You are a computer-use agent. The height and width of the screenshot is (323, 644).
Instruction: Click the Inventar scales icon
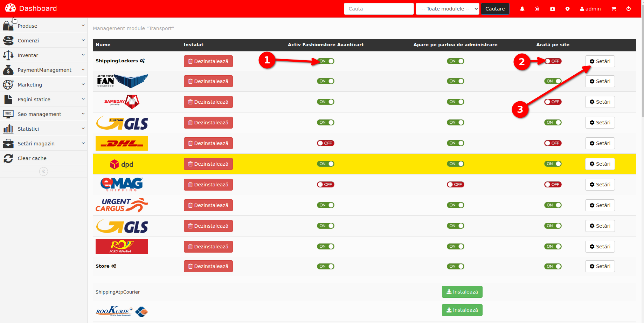[x=8, y=55]
